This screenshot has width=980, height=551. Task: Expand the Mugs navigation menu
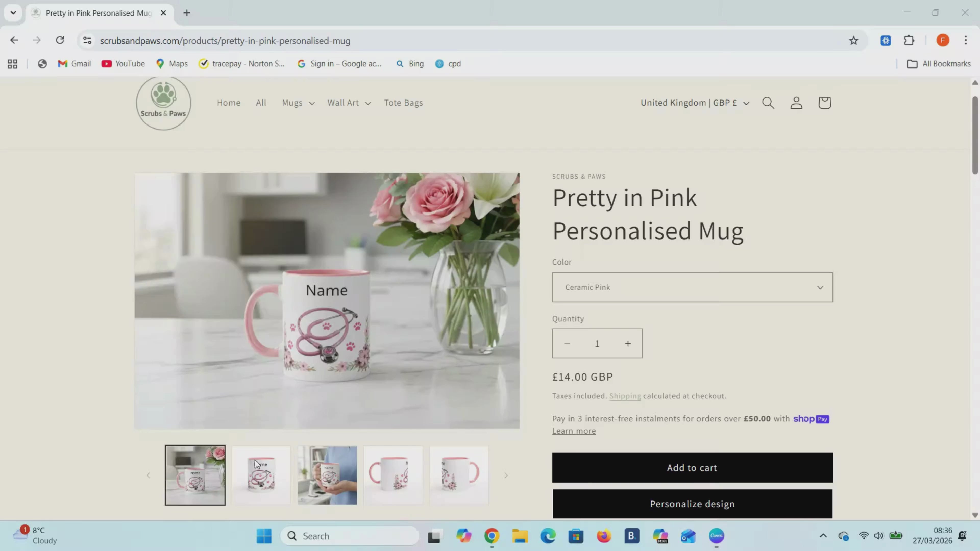(x=298, y=103)
